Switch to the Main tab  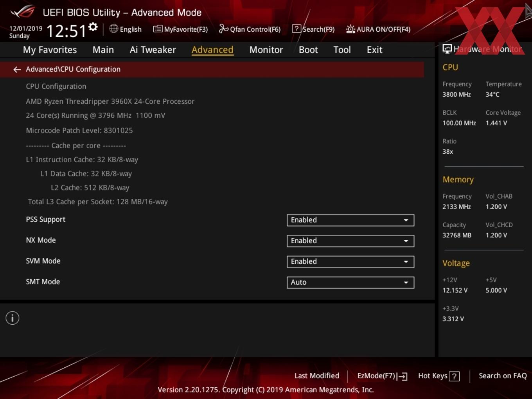tap(103, 50)
